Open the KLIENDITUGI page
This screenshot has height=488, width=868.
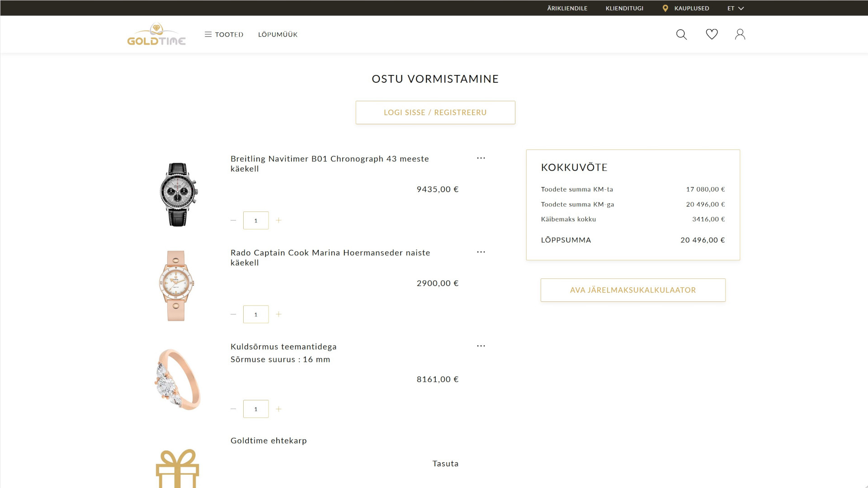(x=624, y=8)
